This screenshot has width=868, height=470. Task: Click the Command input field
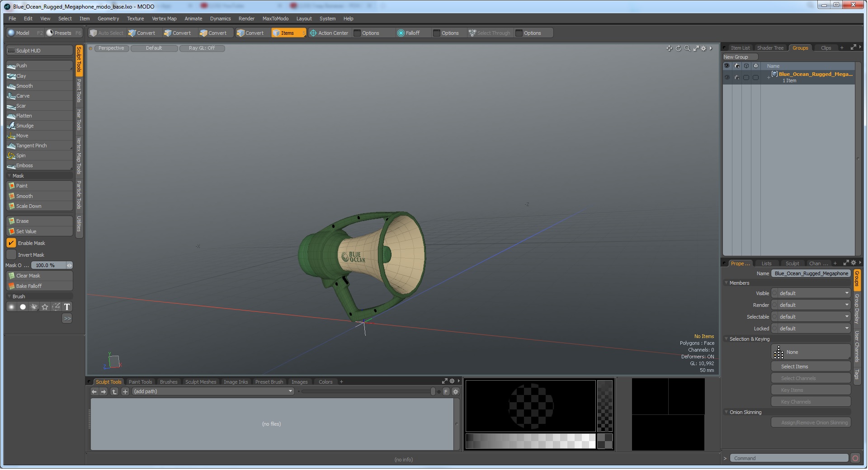[789, 458]
